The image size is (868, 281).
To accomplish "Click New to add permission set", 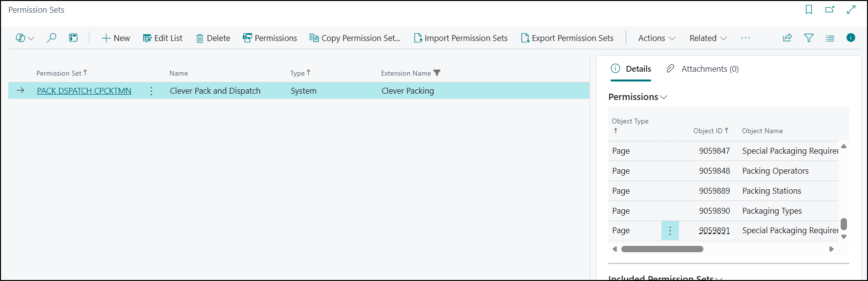I will [x=116, y=38].
